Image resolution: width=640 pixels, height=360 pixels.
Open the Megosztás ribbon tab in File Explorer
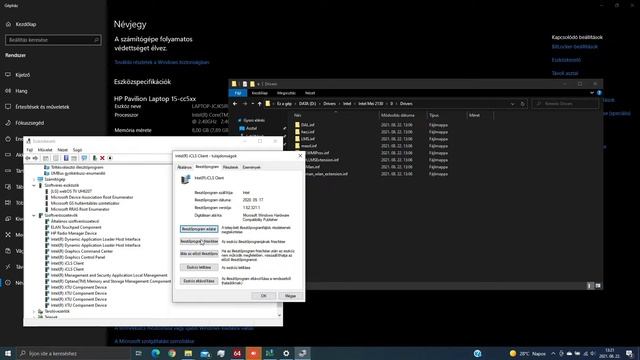tap(286, 93)
